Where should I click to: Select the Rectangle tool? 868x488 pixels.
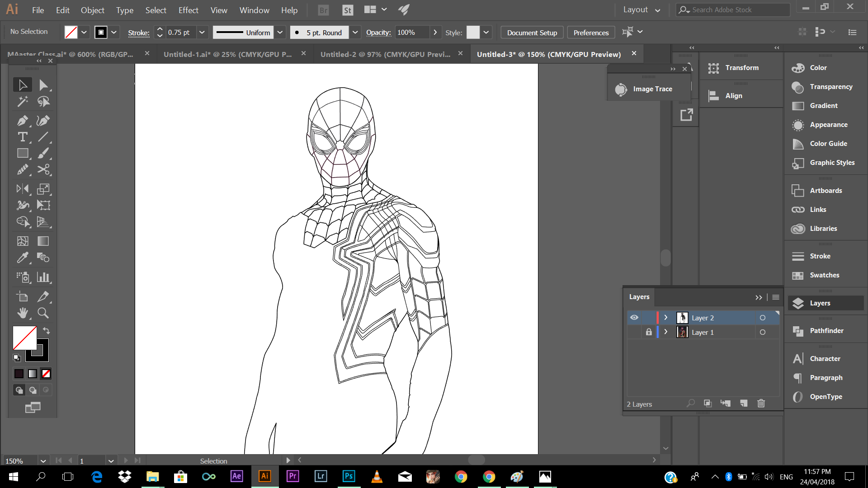click(23, 153)
